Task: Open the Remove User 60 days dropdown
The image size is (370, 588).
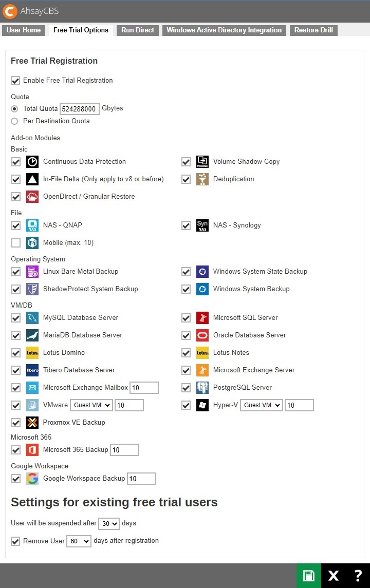Action: [x=79, y=541]
